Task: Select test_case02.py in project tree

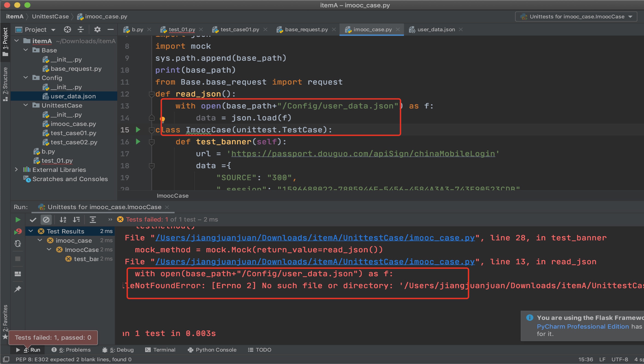Action: pyautogui.click(x=64, y=142)
